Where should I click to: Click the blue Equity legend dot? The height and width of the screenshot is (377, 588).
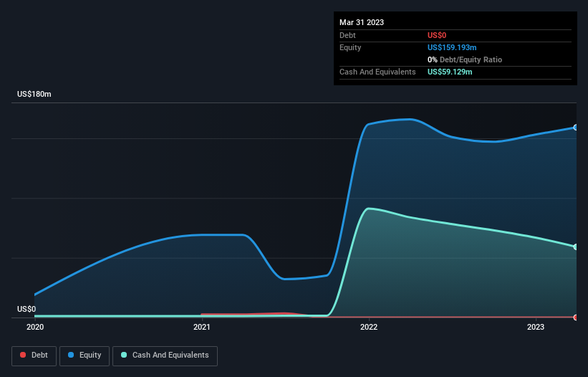(71, 355)
